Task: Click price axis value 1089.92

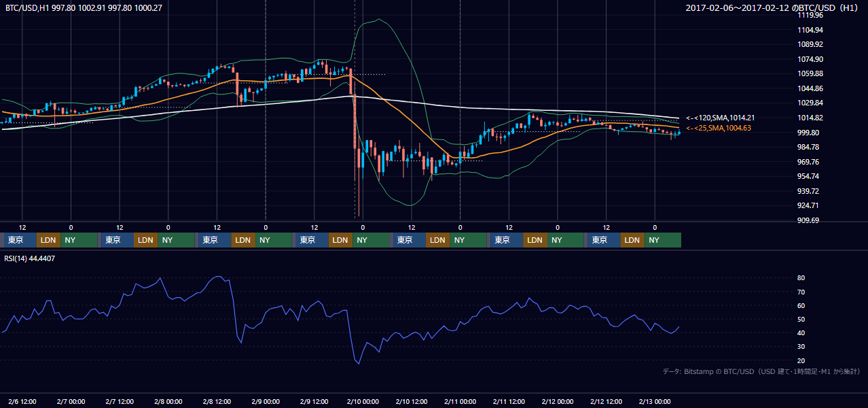Action: coord(811,44)
